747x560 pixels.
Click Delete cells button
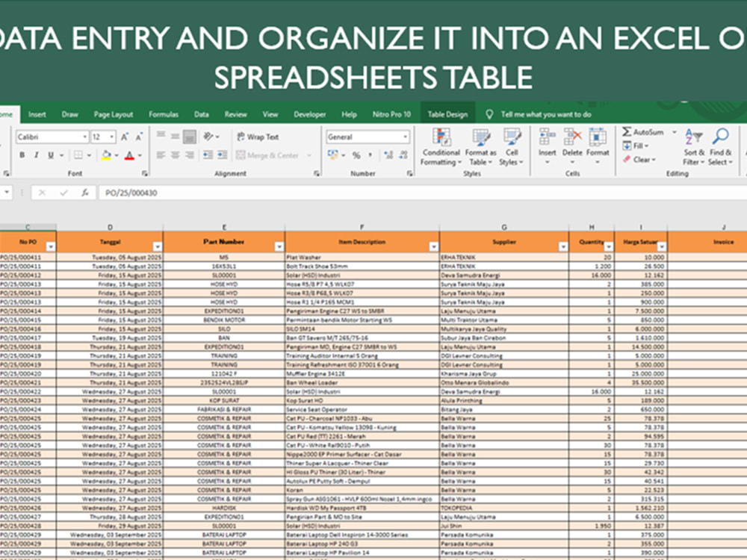click(x=571, y=147)
